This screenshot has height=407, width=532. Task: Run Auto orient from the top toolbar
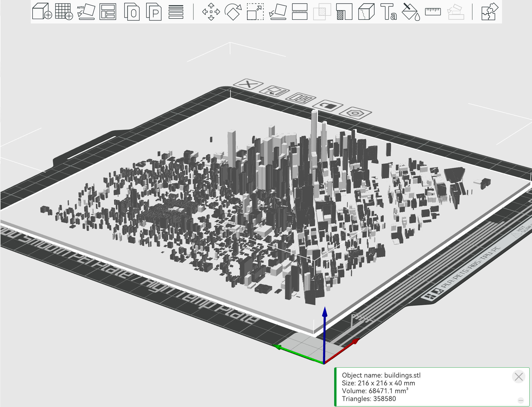[86, 11]
